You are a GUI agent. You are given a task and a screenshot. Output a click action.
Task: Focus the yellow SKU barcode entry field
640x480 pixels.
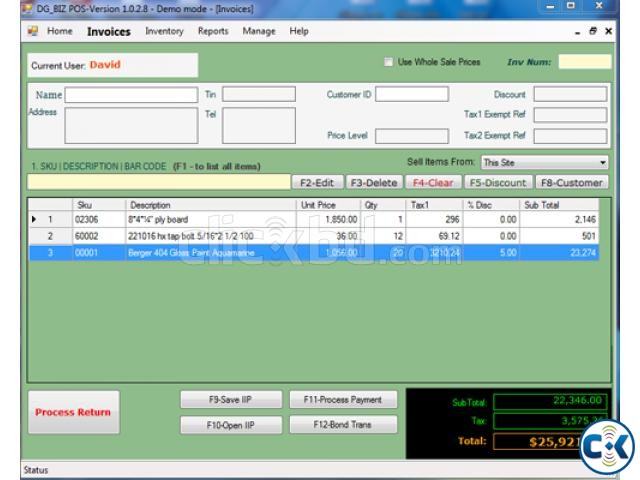pos(158,183)
